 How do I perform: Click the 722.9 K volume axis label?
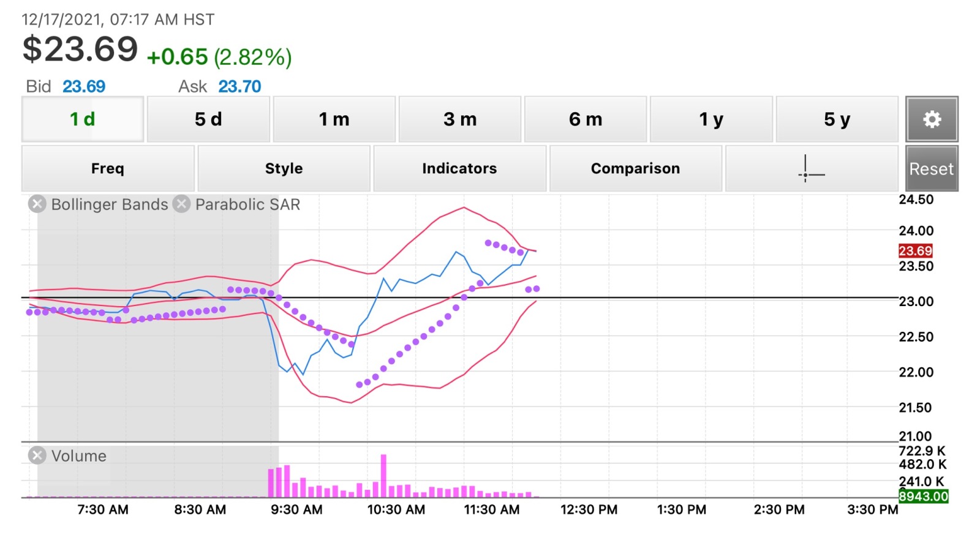922,451
